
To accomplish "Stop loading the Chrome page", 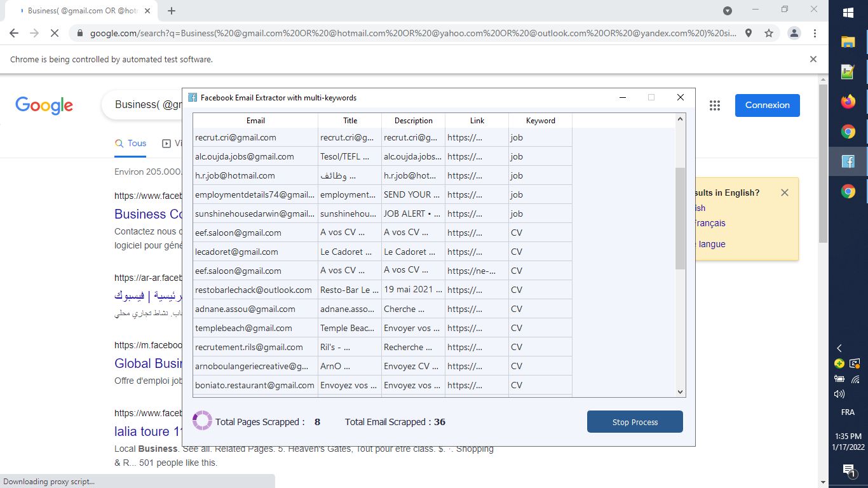I will click(x=55, y=33).
